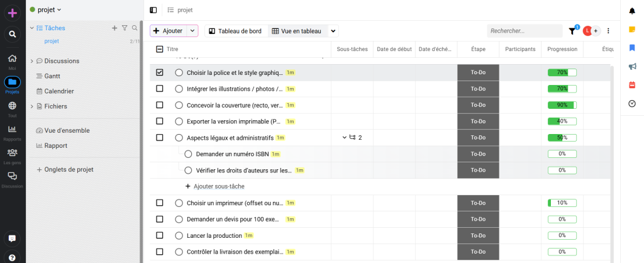Check Concevoir la couverture task checkbox
644x263 pixels.
click(x=160, y=105)
